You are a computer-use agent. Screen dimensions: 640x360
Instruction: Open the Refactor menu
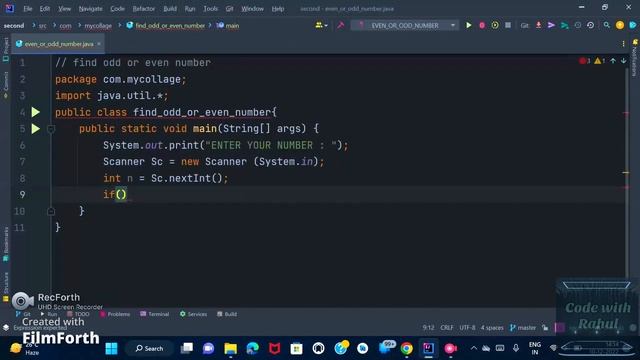(x=144, y=9)
